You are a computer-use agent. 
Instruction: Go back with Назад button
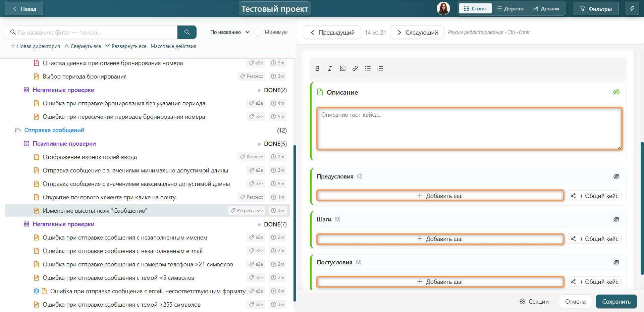[x=24, y=9]
